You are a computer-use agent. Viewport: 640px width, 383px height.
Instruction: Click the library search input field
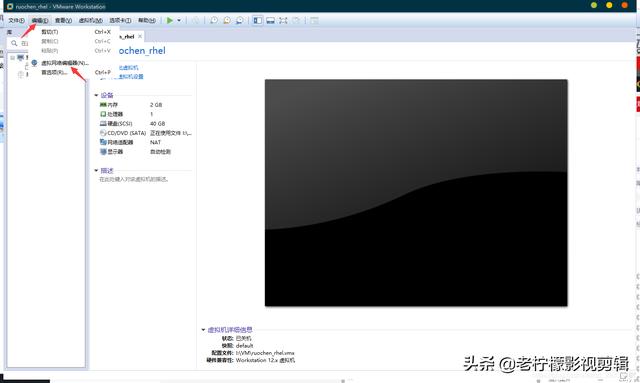[24, 43]
